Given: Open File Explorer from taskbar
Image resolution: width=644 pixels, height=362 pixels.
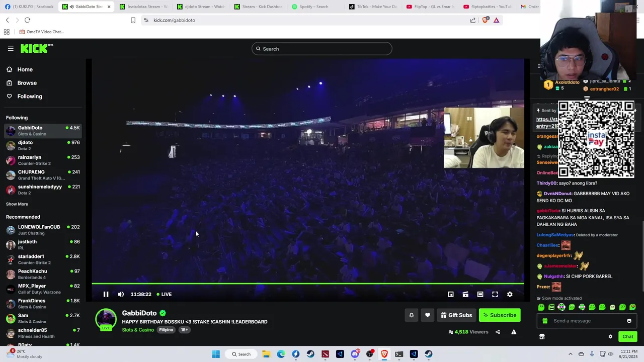Looking at the screenshot, I should (x=266, y=354).
